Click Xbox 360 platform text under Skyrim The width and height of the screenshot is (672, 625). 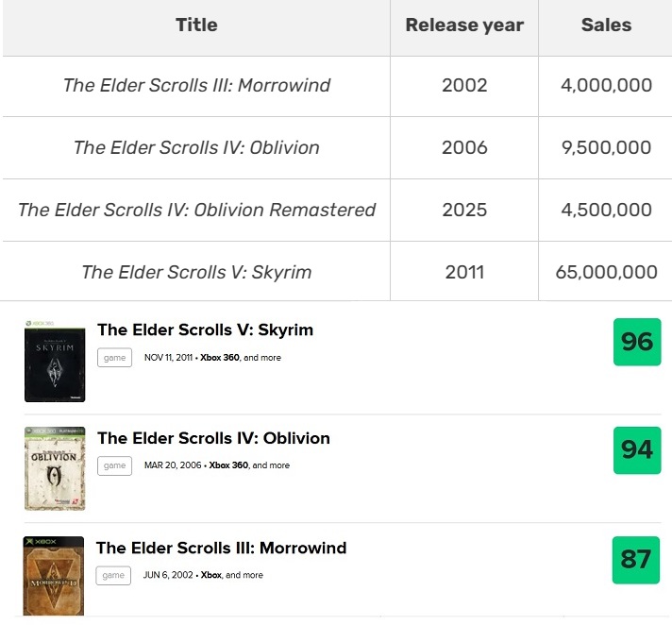click(219, 358)
